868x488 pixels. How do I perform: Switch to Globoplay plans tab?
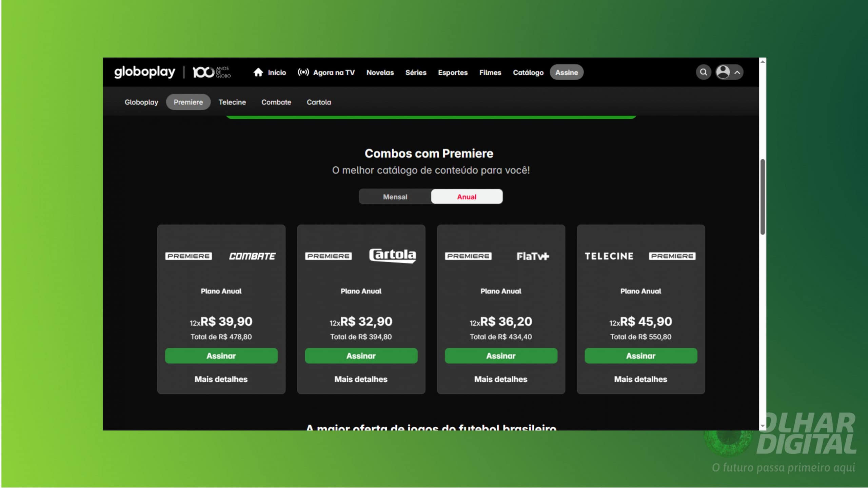[141, 102]
